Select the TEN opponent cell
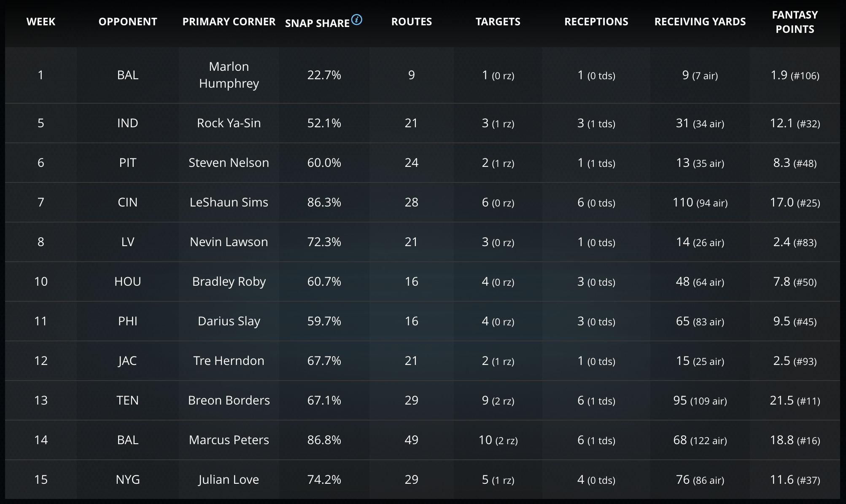846x504 pixels. [x=128, y=400]
